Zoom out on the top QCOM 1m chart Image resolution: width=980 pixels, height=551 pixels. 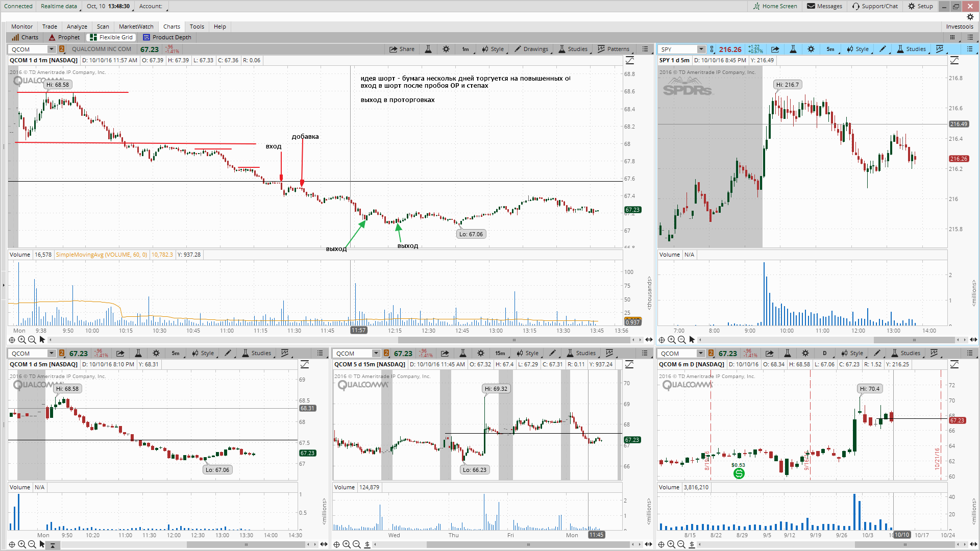(32, 340)
